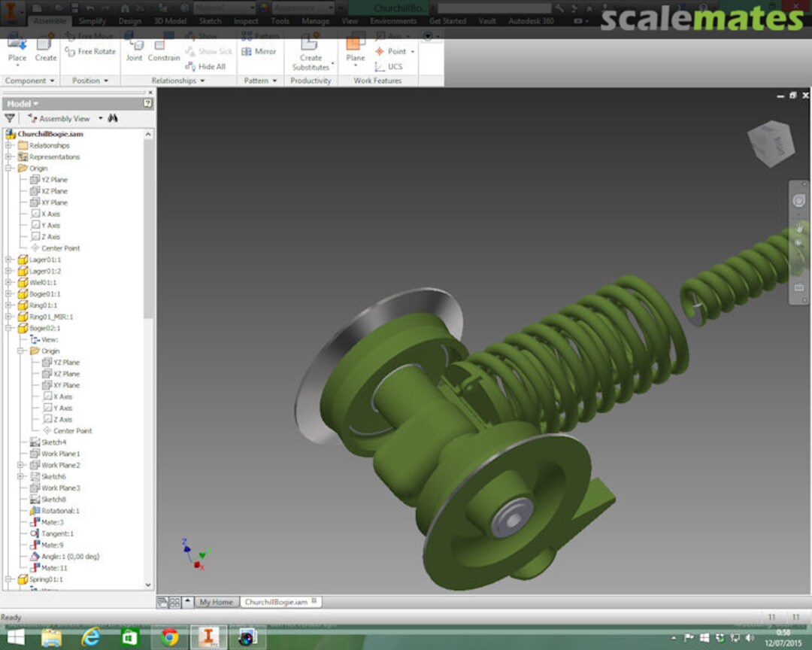This screenshot has width=812, height=650.
Task: Expand the Lager01:1 component node
Action: [9, 260]
